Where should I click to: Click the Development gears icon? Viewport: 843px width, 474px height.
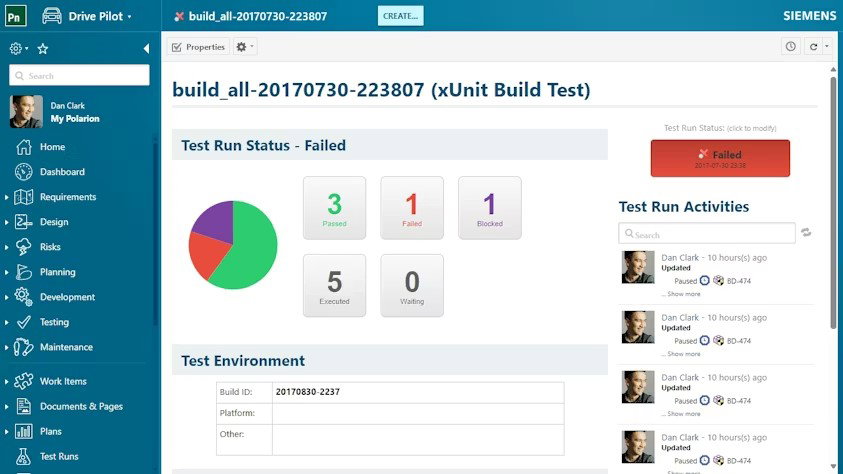[x=24, y=297]
